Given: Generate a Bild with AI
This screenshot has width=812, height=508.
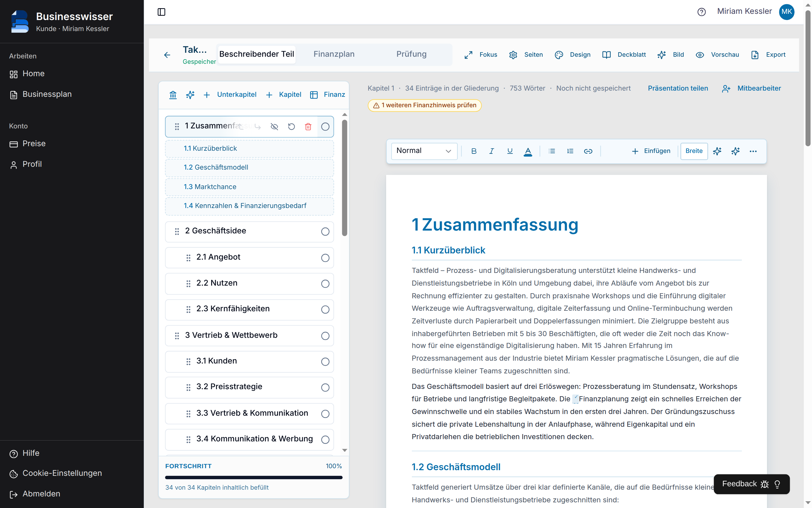Looking at the screenshot, I should 670,55.
